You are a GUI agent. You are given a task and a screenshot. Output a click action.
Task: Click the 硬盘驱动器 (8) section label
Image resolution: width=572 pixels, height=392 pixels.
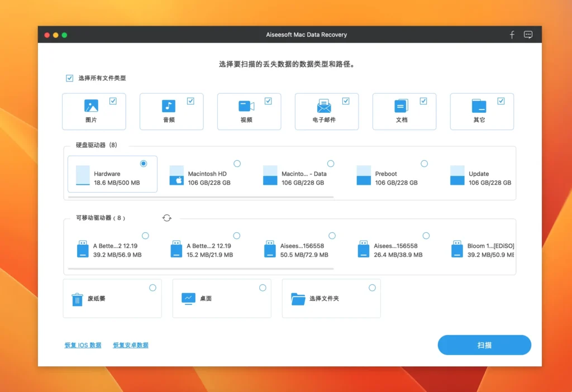[96, 145]
